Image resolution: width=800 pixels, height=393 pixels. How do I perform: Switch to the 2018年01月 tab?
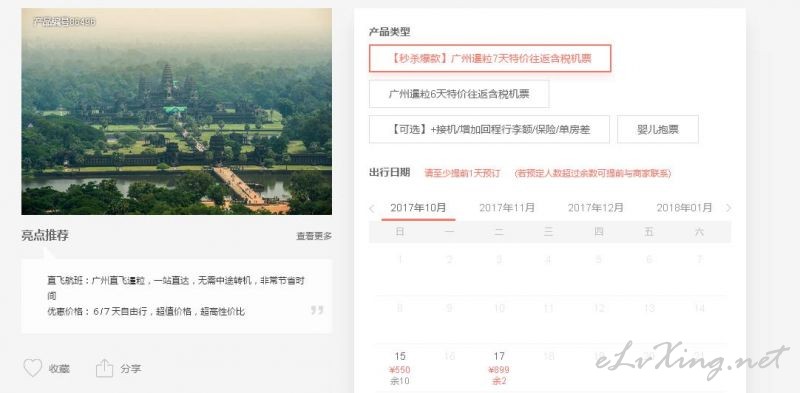coord(684,208)
